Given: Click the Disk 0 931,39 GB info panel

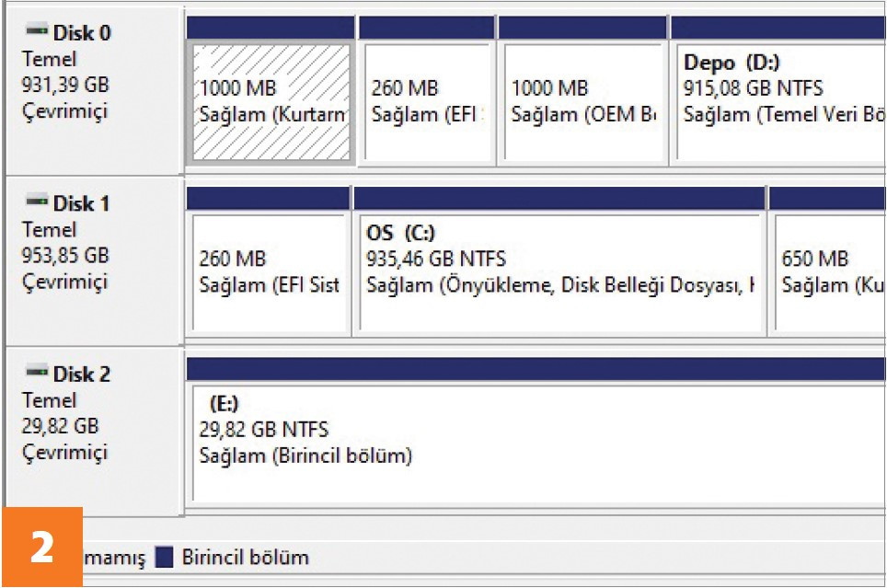Looking at the screenshot, I should click(94, 90).
